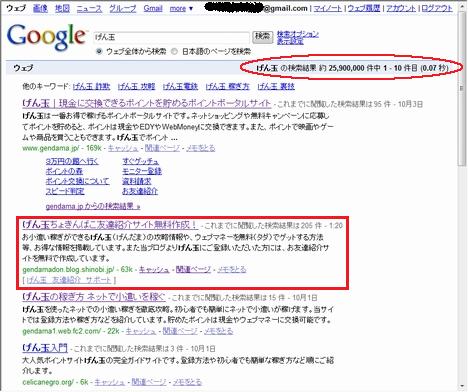Click the scrollbar down arrow
This screenshot has width=468, height=392.
[x=462, y=387]
